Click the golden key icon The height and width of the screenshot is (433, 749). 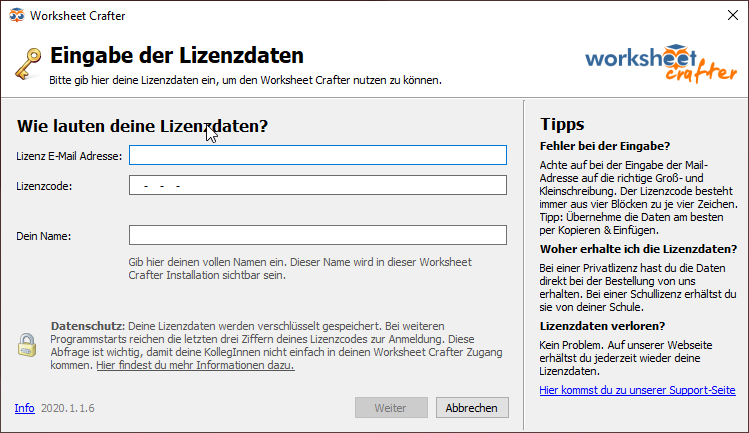point(27,64)
